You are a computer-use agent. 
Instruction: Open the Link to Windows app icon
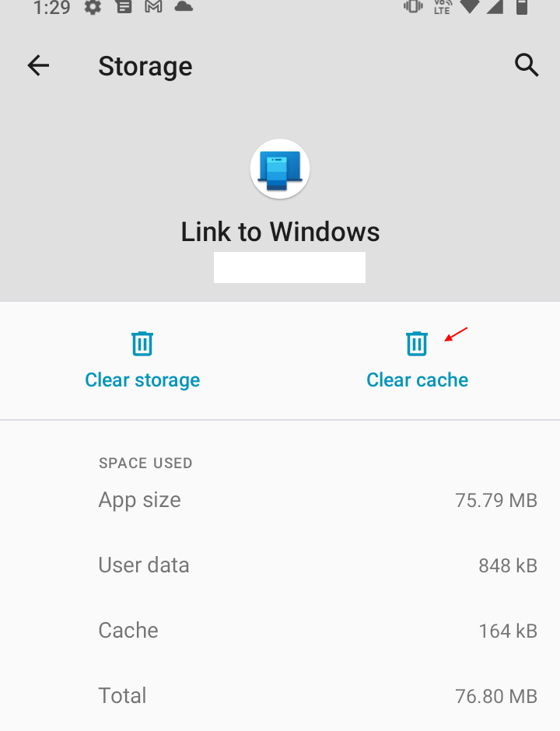280,168
